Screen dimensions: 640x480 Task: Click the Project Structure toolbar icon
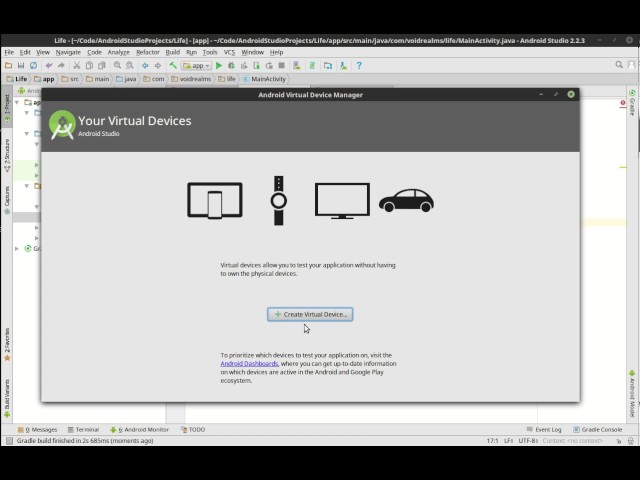pyautogui.click(x=328, y=65)
